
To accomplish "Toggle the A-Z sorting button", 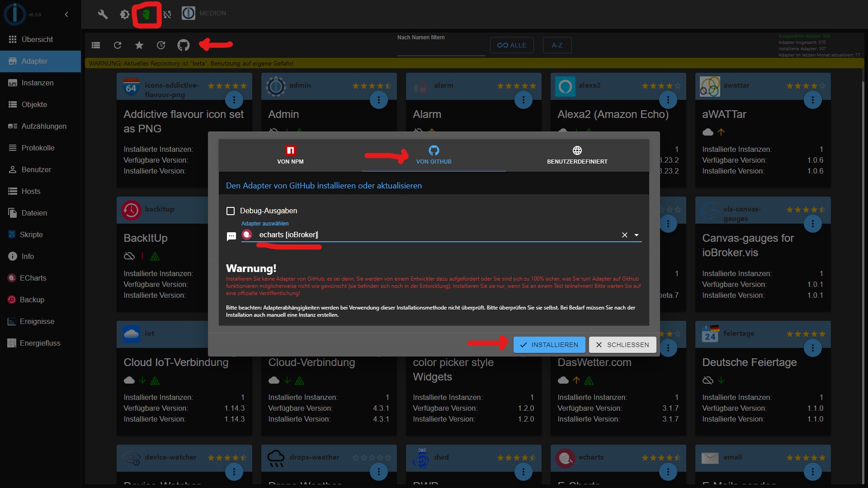I will (557, 45).
